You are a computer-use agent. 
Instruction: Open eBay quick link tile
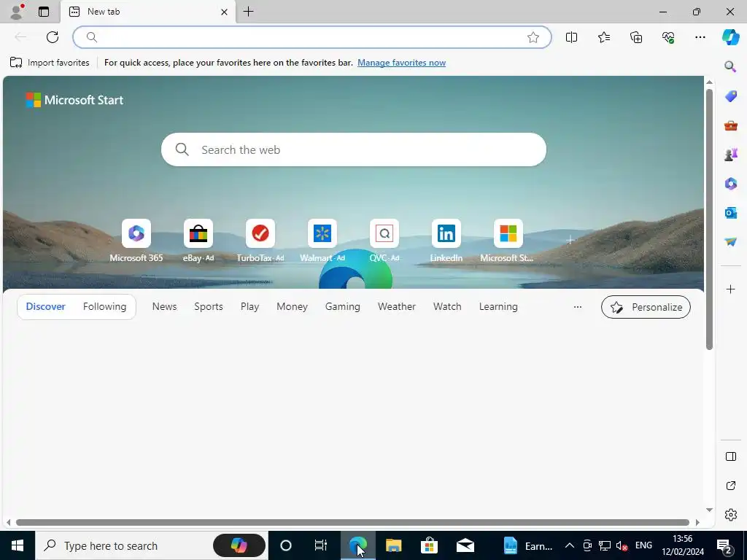coord(198,241)
